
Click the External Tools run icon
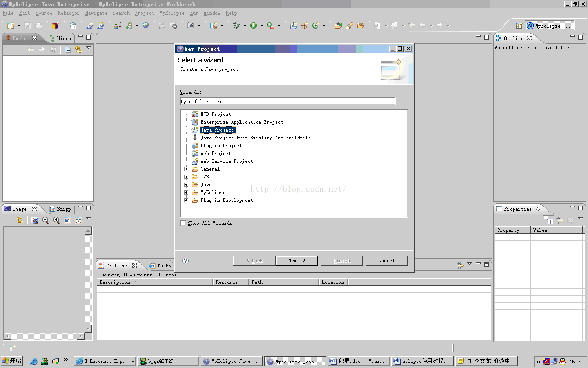[x=271, y=26]
